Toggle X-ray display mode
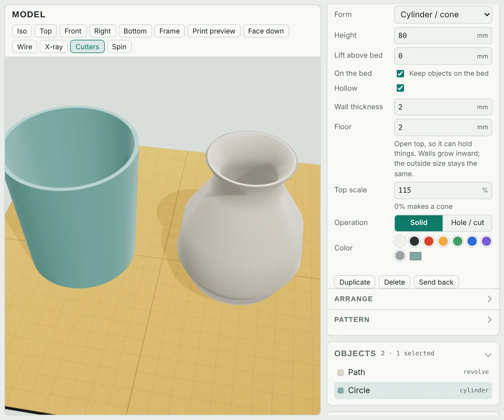504x420 pixels. pyautogui.click(x=54, y=47)
